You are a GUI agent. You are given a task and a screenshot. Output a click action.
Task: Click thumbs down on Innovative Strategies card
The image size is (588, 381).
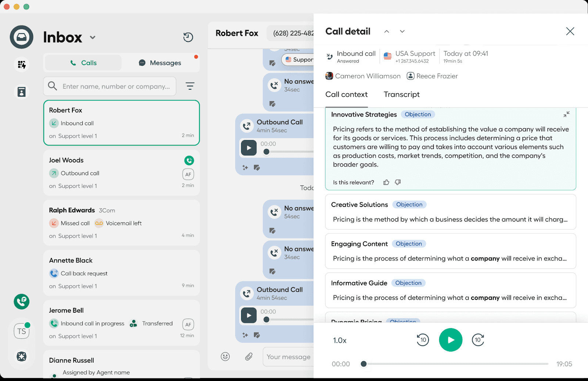click(x=398, y=182)
